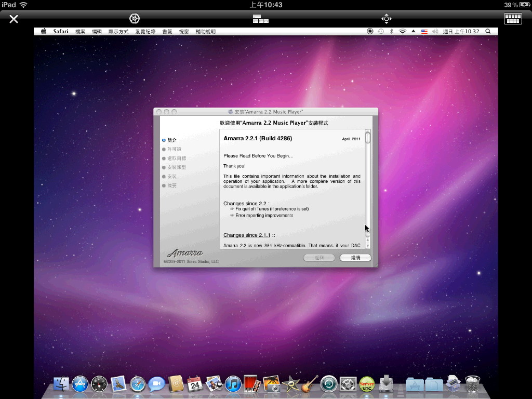Launch the Server VNC app in Dock
The height and width of the screenshot is (399, 532).
tap(367, 384)
